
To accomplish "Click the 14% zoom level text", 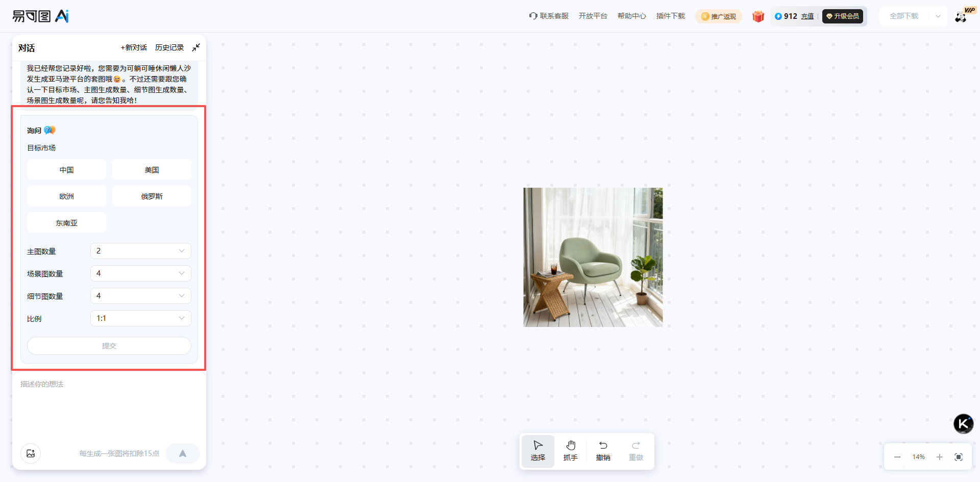I will (x=919, y=457).
